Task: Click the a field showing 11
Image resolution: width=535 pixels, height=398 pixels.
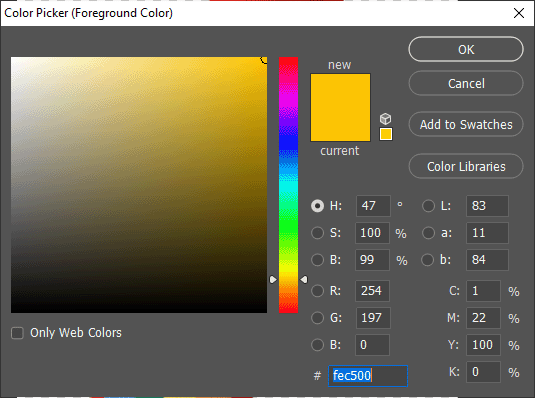Action: point(487,233)
